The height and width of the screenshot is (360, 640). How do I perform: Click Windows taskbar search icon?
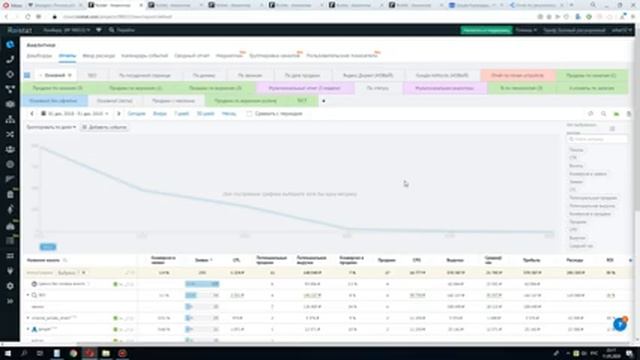click(x=24, y=353)
